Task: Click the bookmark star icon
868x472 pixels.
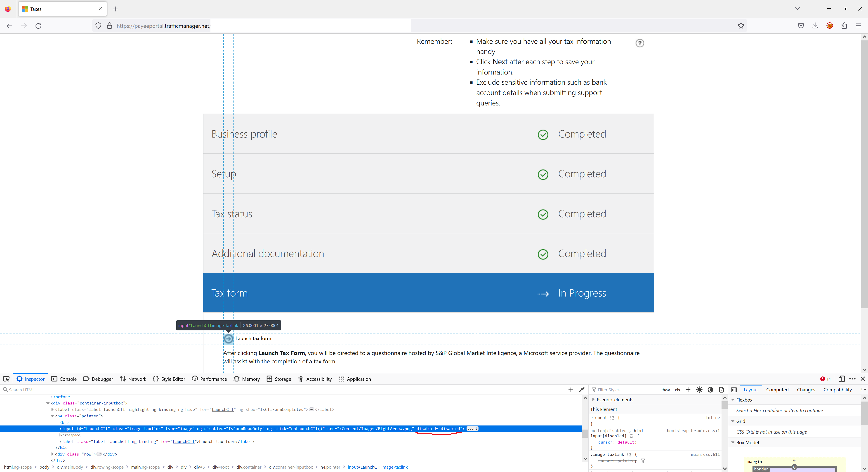Action: click(741, 26)
